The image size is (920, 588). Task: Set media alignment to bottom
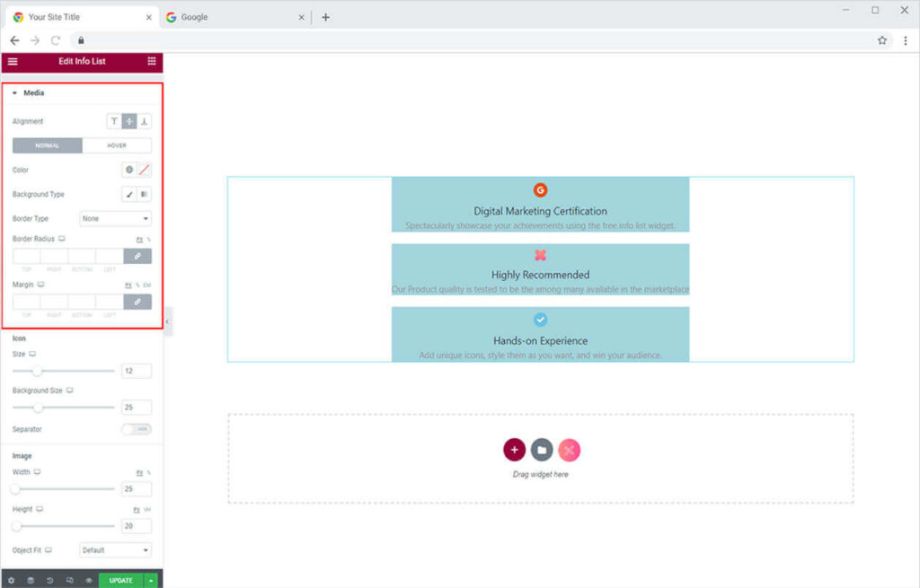[144, 121]
